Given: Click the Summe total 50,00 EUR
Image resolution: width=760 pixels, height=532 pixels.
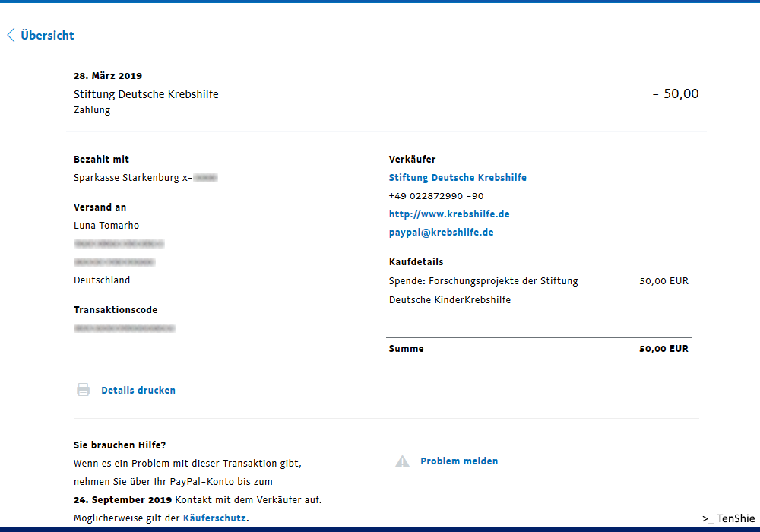Looking at the screenshot, I should [663, 348].
